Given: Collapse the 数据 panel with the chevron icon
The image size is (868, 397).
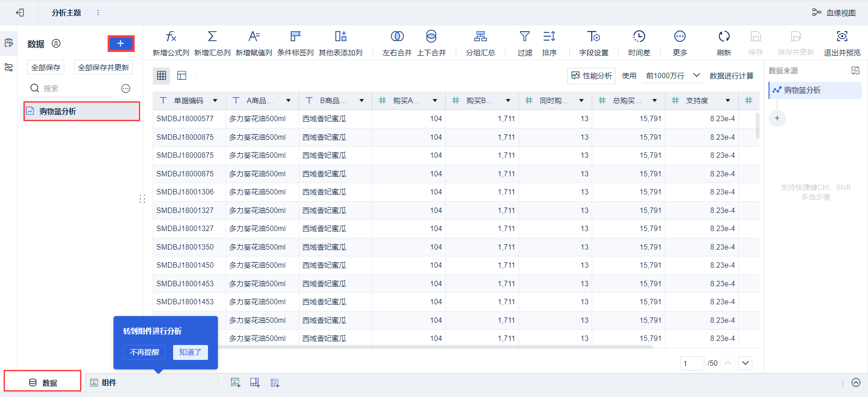Looking at the screenshot, I should coord(56,43).
